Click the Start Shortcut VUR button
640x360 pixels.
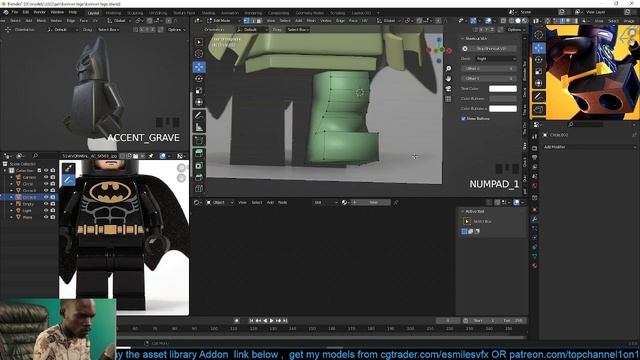(x=489, y=49)
